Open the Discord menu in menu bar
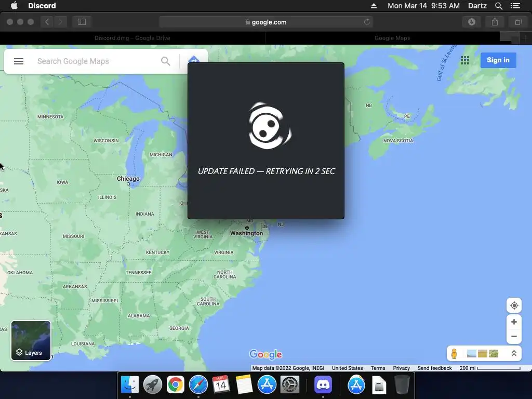Viewport: 532px width, 399px height. coord(42,6)
